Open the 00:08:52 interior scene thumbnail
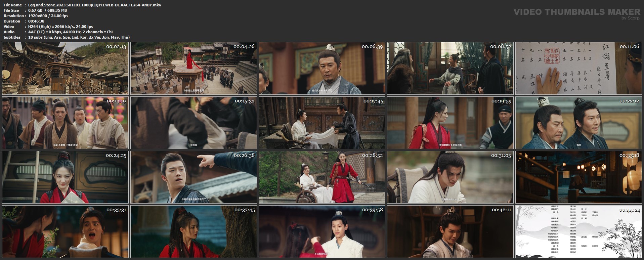Image resolution: width=644 pixels, height=260 pixels. [450, 69]
